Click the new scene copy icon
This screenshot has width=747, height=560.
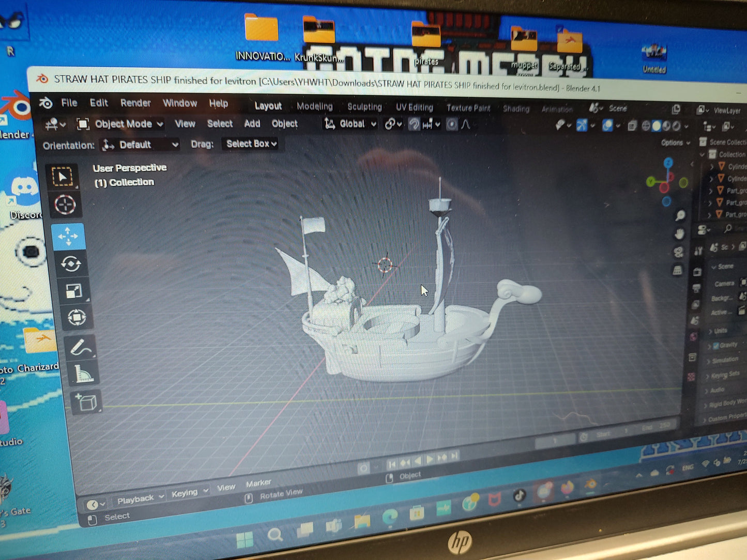(x=676, y=110)
